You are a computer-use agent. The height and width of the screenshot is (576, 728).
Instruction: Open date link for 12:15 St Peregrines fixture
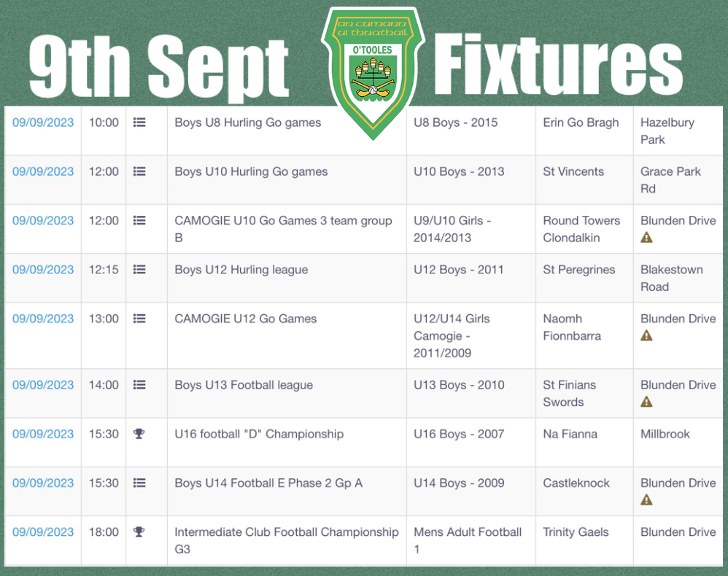(x=43, y=270)
